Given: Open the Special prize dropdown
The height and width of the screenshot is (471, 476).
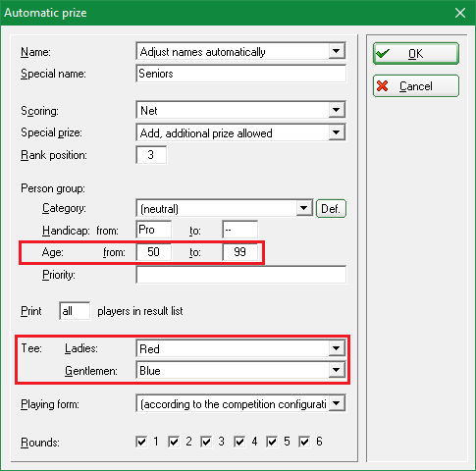Looking at the screenshot, I should coord(337,132).
